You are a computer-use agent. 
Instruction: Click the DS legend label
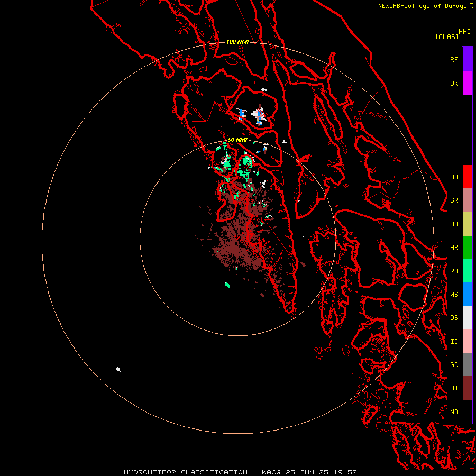(454, 318)
